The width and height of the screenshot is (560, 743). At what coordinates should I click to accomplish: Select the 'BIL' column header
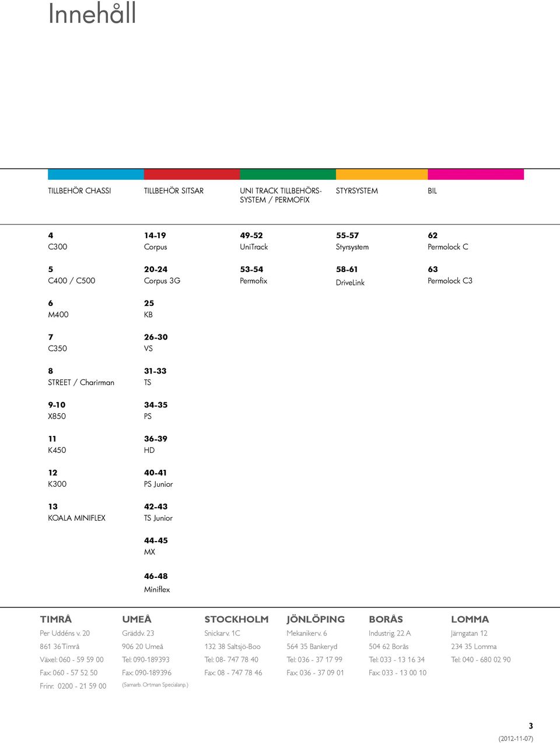click(x=432, y=191)
